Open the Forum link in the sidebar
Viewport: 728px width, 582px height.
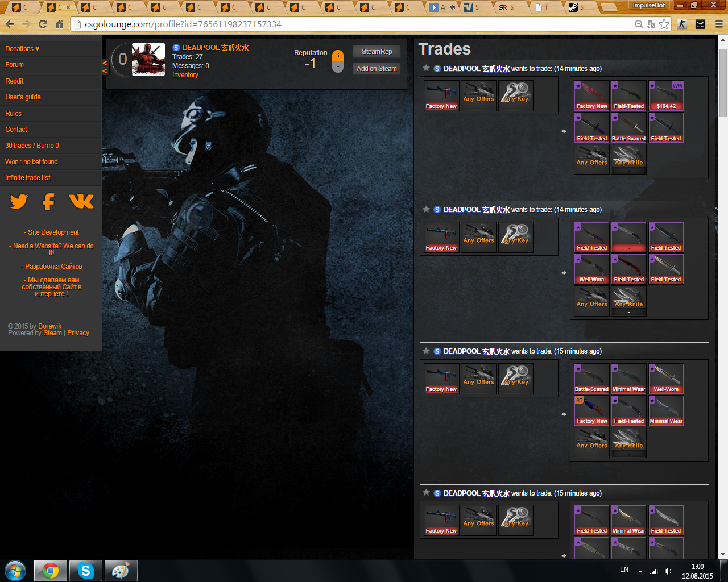15,65
